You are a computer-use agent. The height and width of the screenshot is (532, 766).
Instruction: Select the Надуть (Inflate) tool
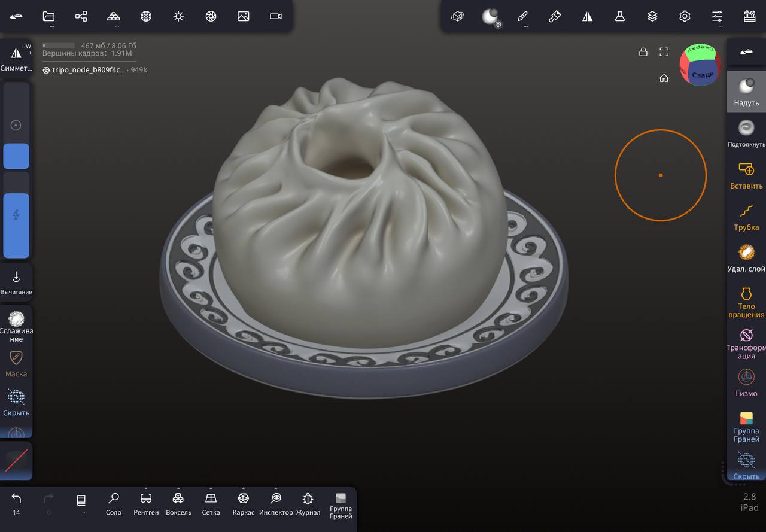point(746,92)
